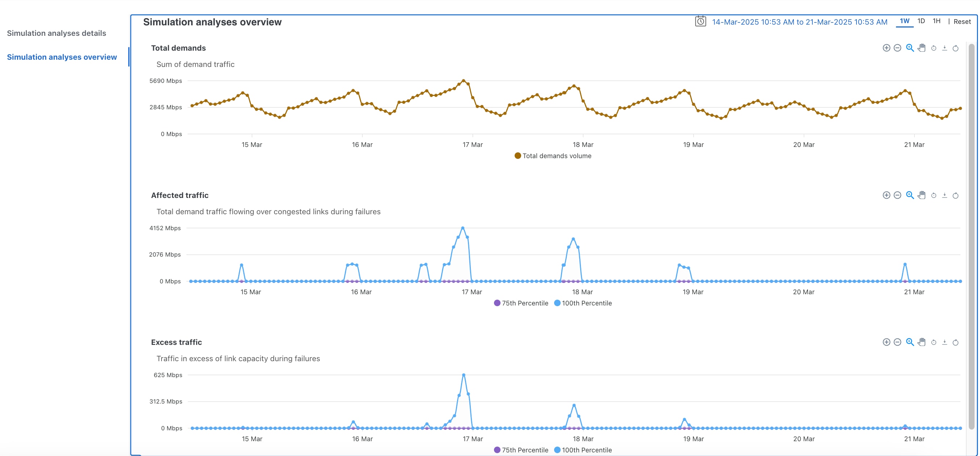Click the 17 Mar peak point in Total demands

coord(463,81)
